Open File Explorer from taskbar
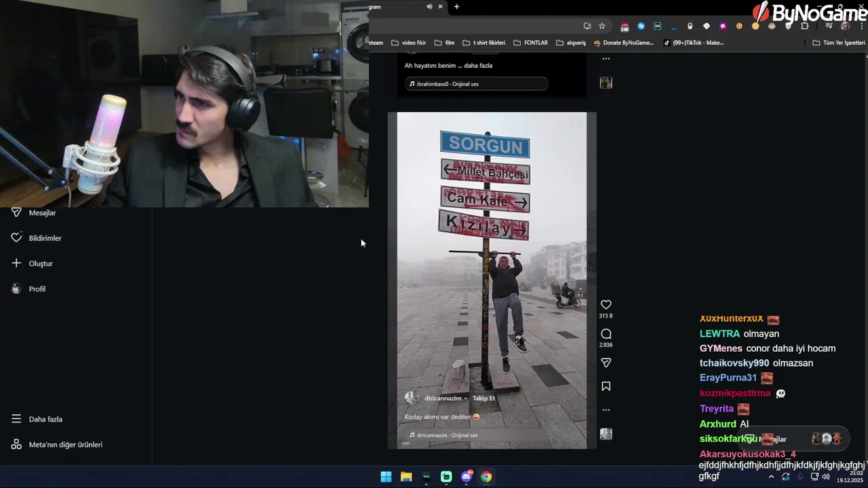This screenshot has height=488, width=868. (406, 476)
